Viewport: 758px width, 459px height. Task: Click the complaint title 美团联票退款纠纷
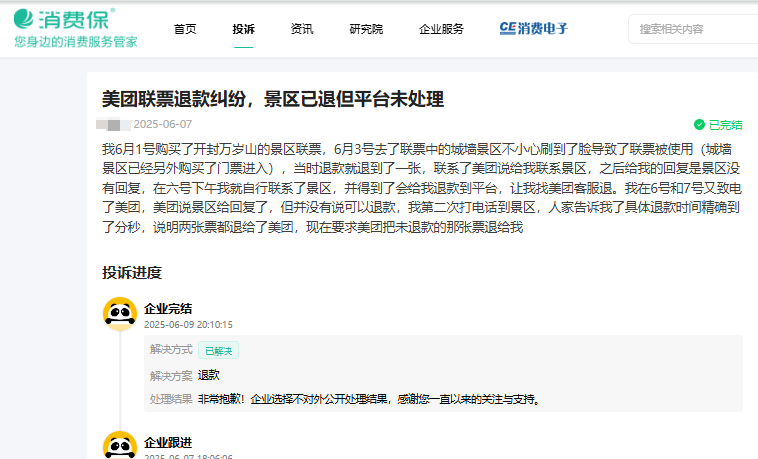(273, 99)
